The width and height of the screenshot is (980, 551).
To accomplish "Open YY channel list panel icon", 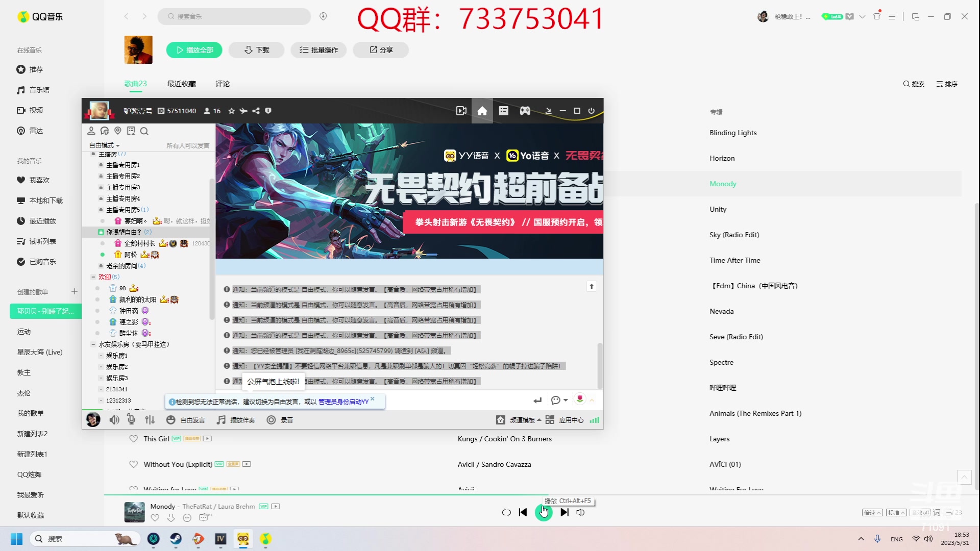I will 503,111.
